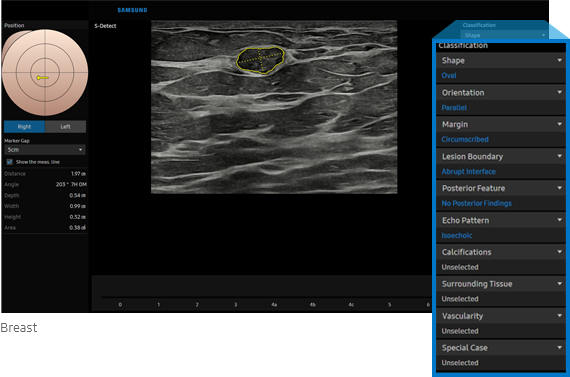Click Unselected under Calcifications

(x=460, y=267)
